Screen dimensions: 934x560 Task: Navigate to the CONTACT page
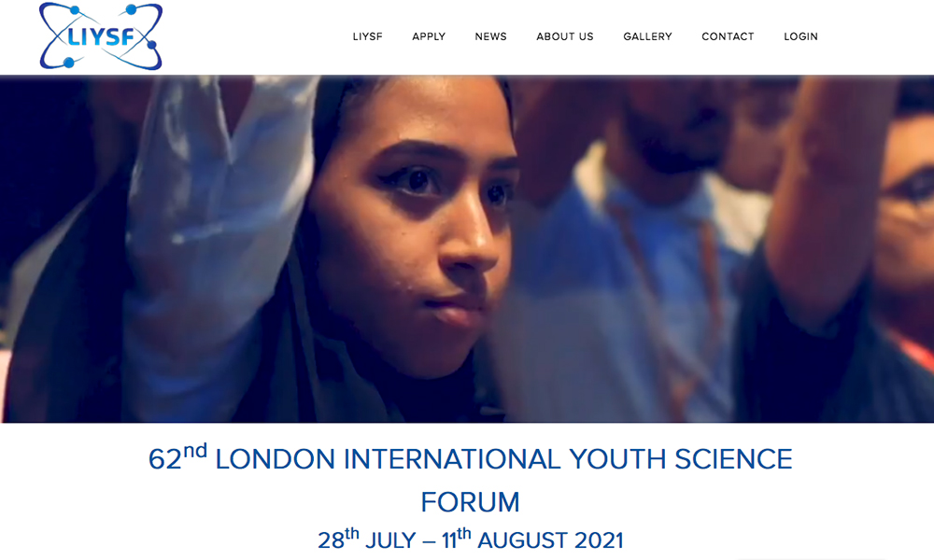click(728, 36)
